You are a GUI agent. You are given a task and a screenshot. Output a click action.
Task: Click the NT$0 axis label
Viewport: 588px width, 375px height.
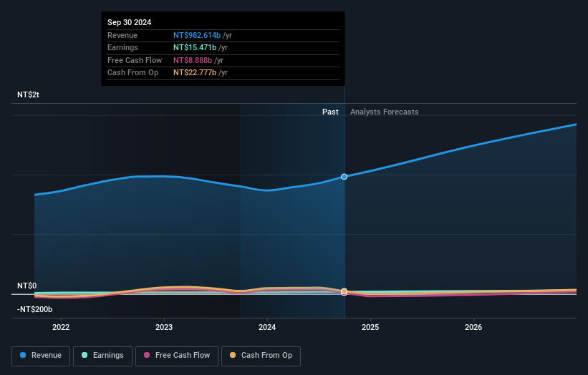[x=27, y=286]
